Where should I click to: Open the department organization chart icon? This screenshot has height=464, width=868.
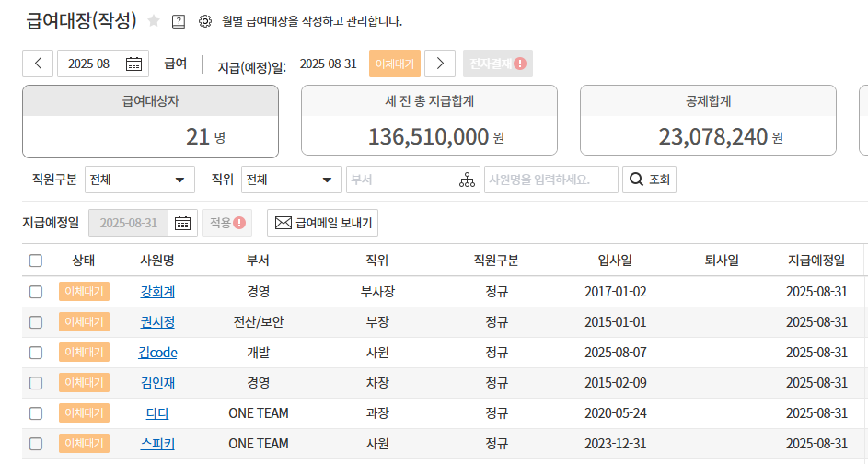(467, 180)
